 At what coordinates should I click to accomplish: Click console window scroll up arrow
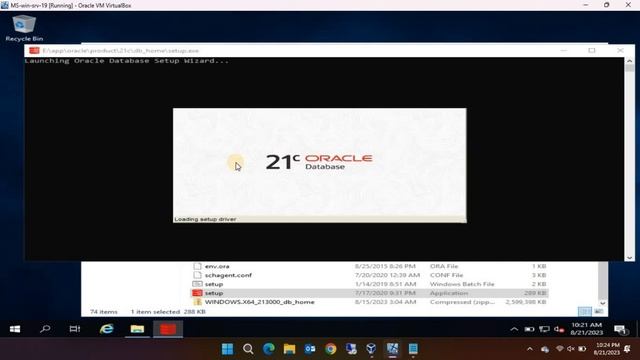629,61
